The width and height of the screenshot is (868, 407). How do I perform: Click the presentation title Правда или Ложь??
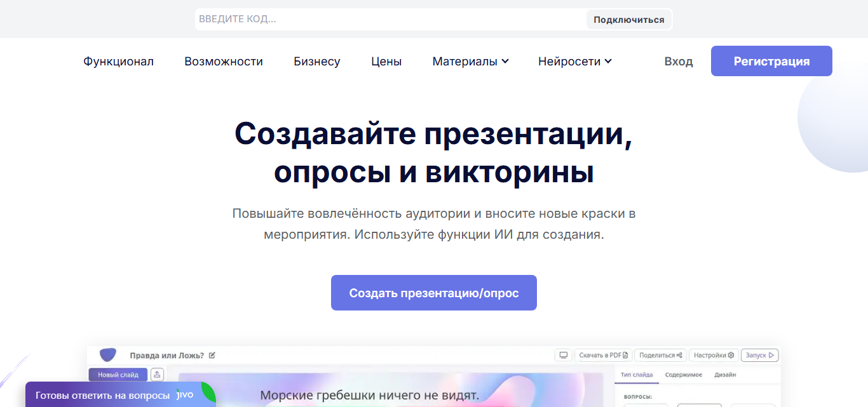pos(167,356)
